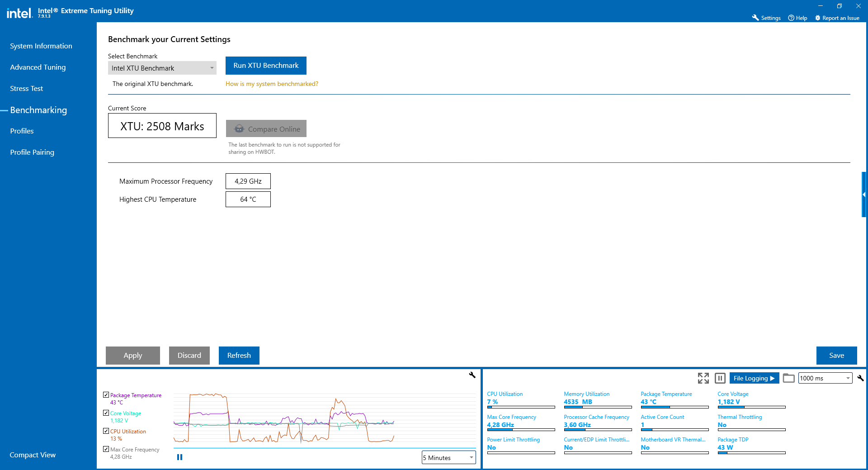Uncheck Package Temperature graph checkbox
868x470 pixels.
pyautogui.click(x=106, y=395)
